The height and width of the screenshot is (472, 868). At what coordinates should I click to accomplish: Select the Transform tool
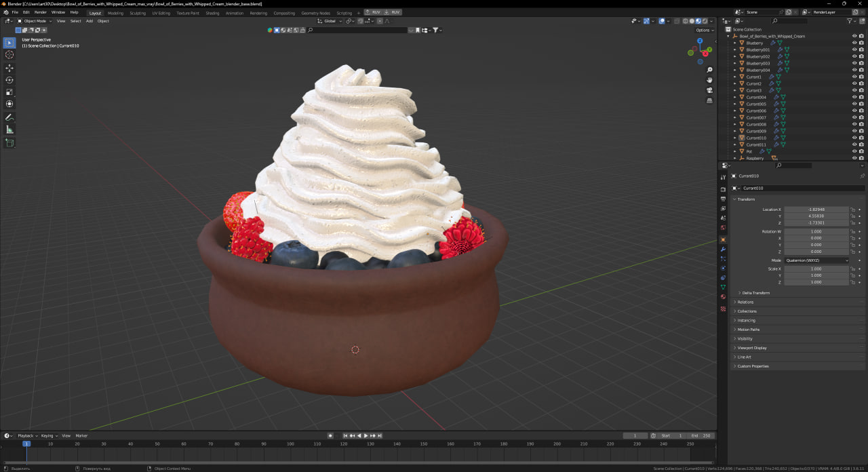pyautogui.click(x=9, y=104)
